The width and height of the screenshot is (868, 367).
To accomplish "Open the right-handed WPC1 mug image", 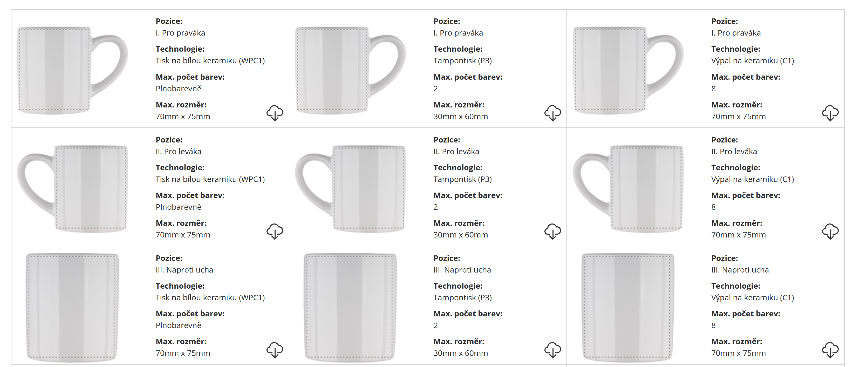I will 72,70.
